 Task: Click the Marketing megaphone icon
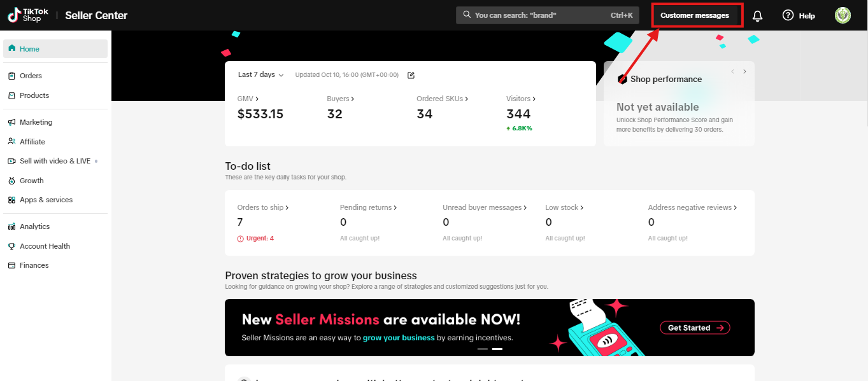[x=11, y=122]
